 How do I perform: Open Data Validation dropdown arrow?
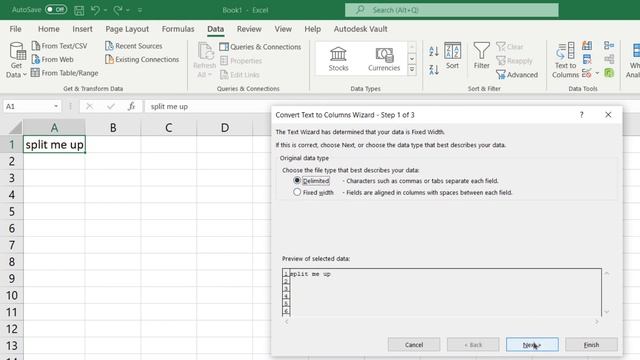(597, 73)
